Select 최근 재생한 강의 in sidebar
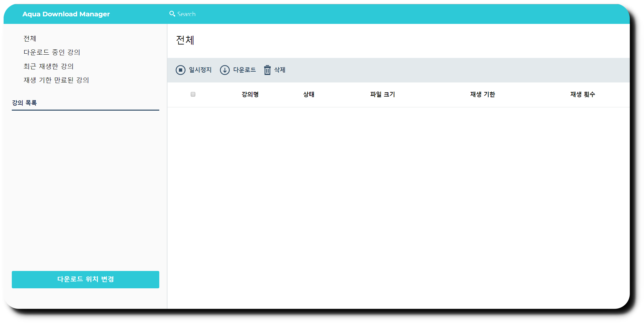 [x=49, y=66]
